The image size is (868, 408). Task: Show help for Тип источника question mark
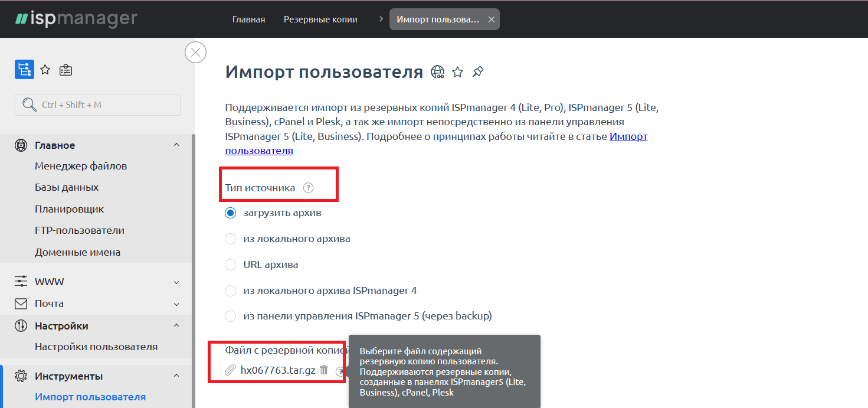tap(308, 188)
